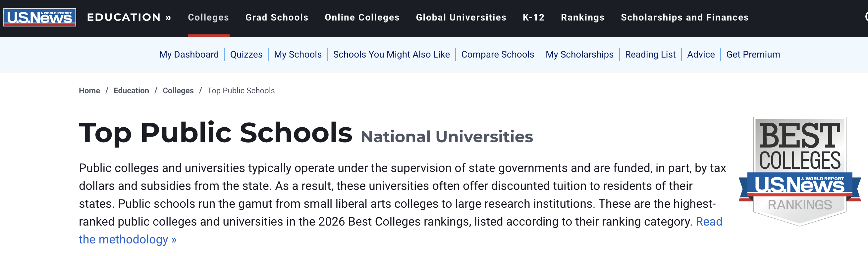Navigate to Online Colleges
The width and height of the screenshot is (868, 256).
[361, 17]
